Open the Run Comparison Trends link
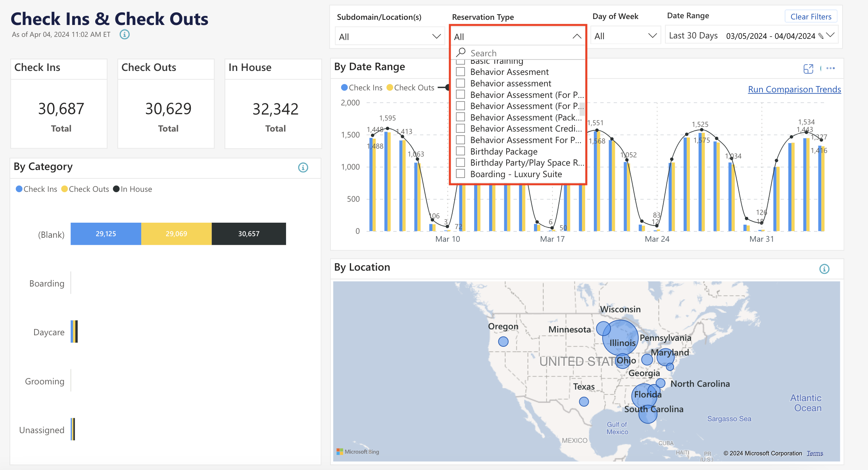Screen dimensions: 868x470 tap(794, 89)
